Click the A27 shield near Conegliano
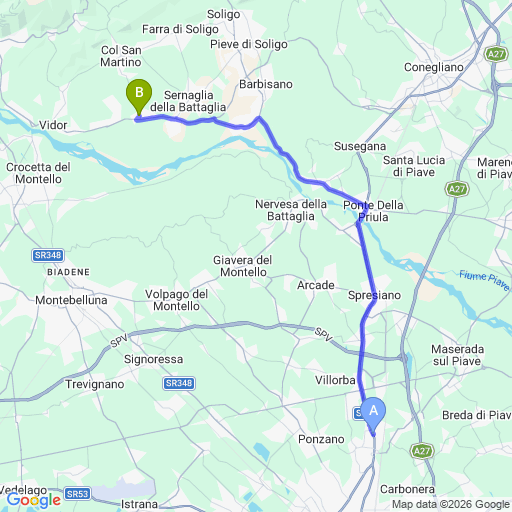This screenshot has width=512, height=512. point(496,54)
